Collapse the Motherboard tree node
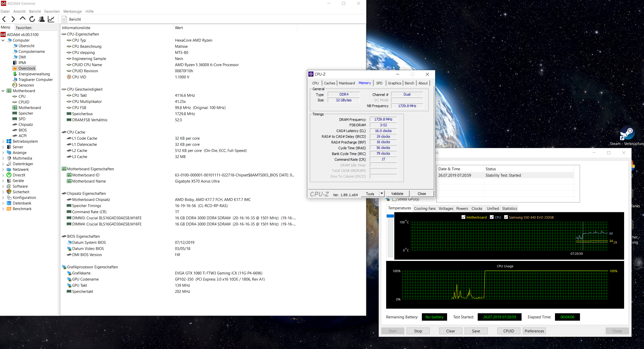This screenshot has height=349, width=644. (x=3, y=91)
